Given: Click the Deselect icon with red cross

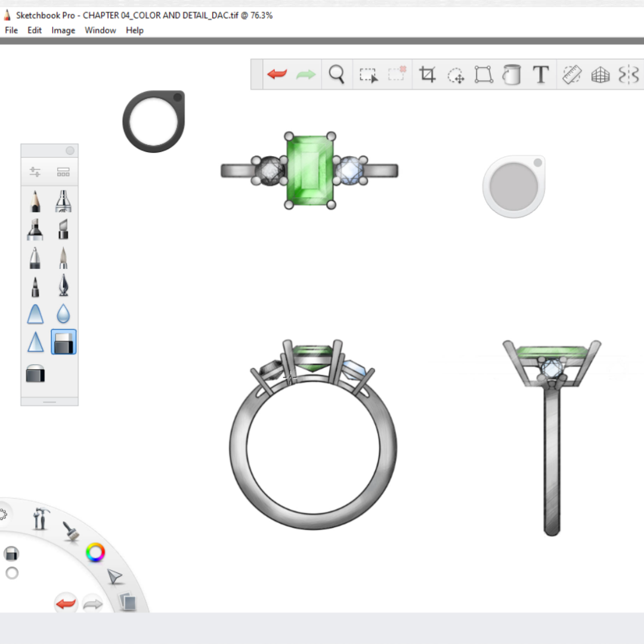Looking at the screenshot, I should pyautogui.click(x=397, y=73).
